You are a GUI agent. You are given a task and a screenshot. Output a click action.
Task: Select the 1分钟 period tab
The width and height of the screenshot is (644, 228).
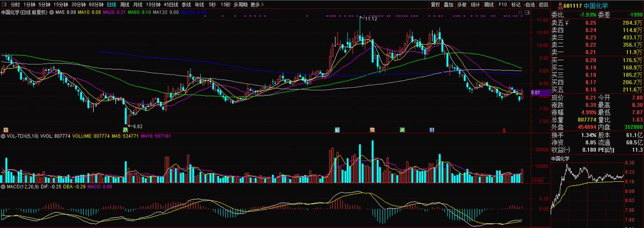[x=29, y=4]
